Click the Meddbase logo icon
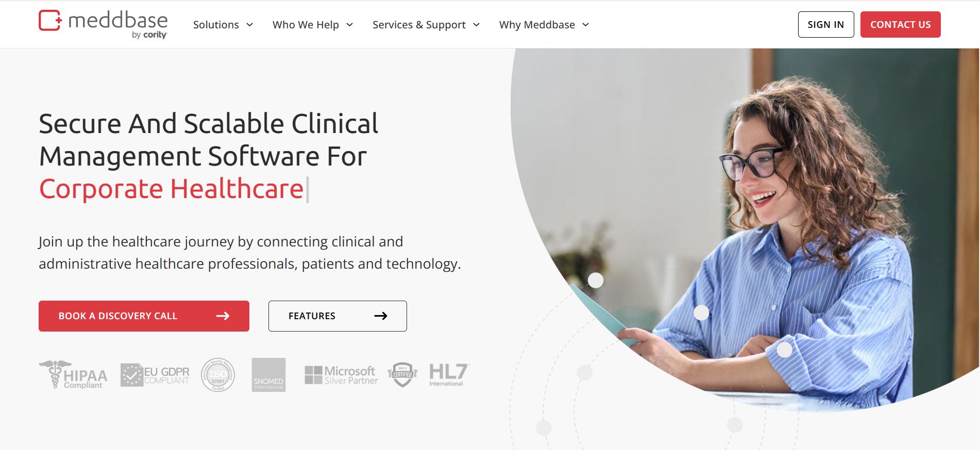 point(50,21)
